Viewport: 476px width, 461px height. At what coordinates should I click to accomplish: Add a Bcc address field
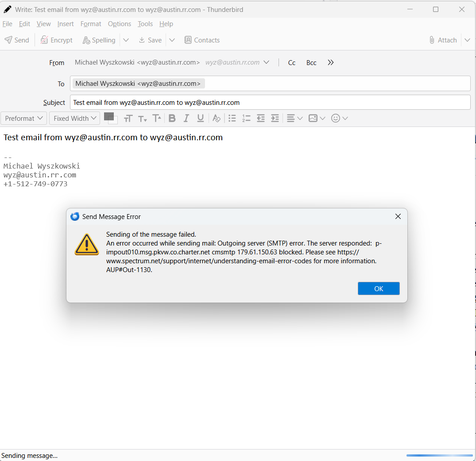(x=311, y=62)
